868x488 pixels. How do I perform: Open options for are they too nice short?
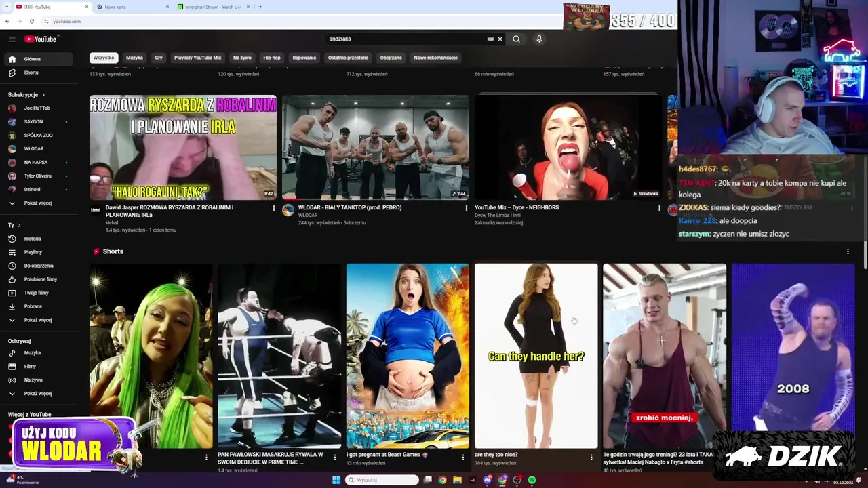(591, 457)
